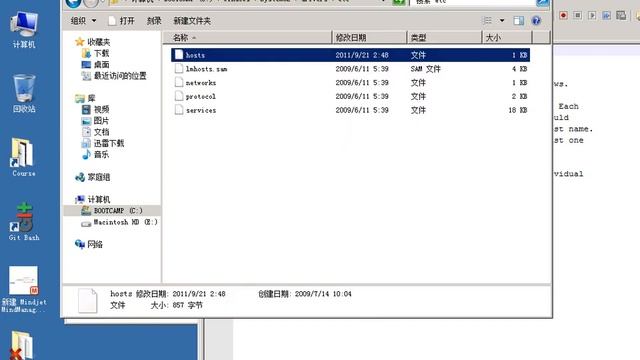Open the view options dropdown arrow
Viewport: 640px width, 360px height.
pyautogui.click(x=502, y=20)
